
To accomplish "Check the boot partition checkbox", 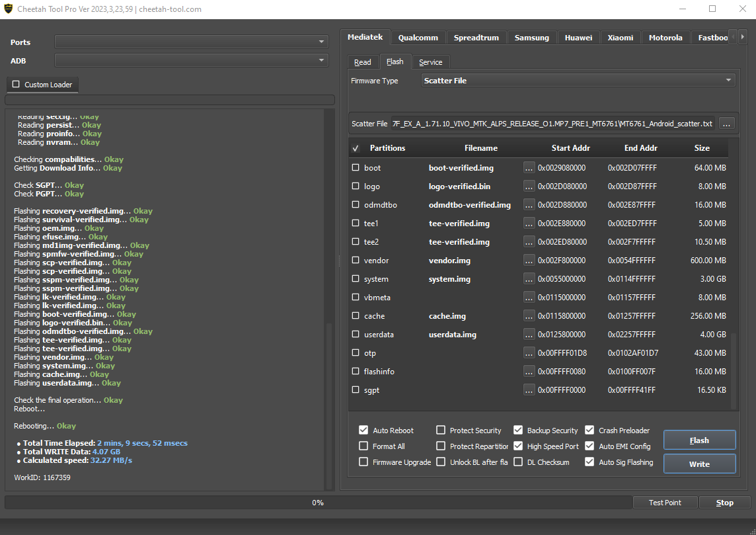I will 356,167.
